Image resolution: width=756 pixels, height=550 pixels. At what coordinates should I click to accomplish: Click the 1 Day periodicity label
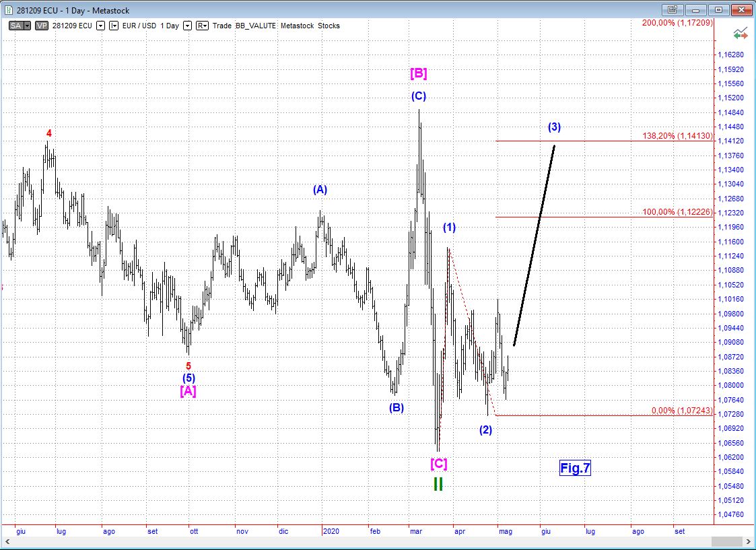(x=170, y=26)
